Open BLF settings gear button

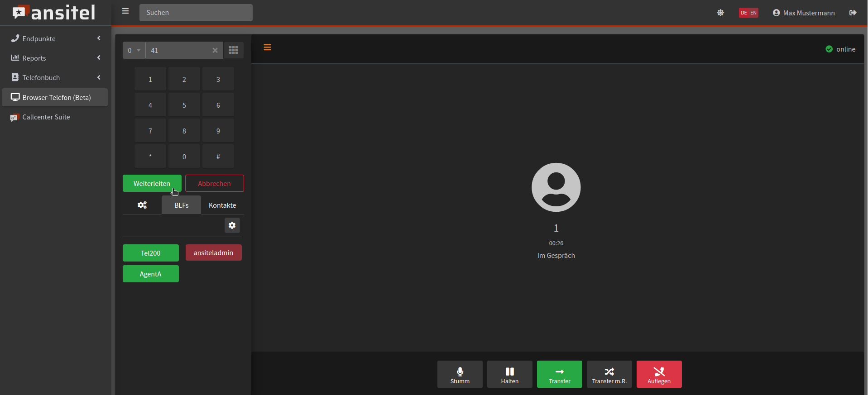point(232,225)
